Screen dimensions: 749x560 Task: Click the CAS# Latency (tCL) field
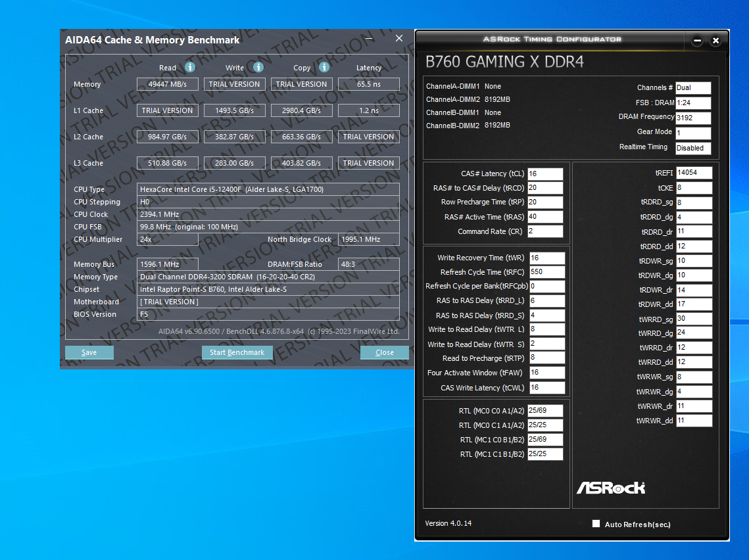545,174
